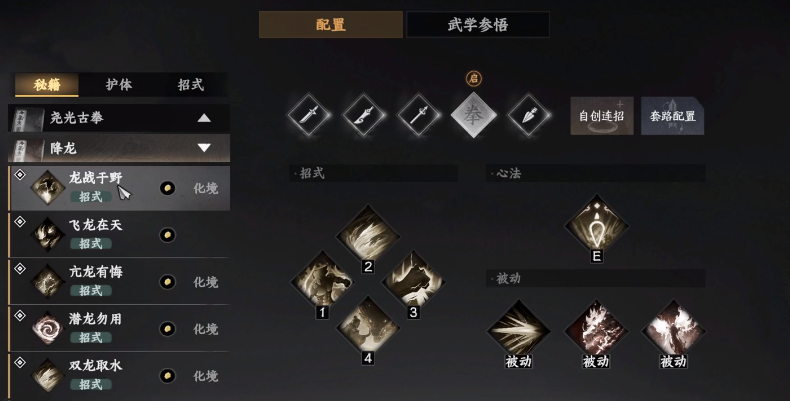The image size is (790, 401).
Task: Select the first sword weapon slot icon
Action: [308, 115]
